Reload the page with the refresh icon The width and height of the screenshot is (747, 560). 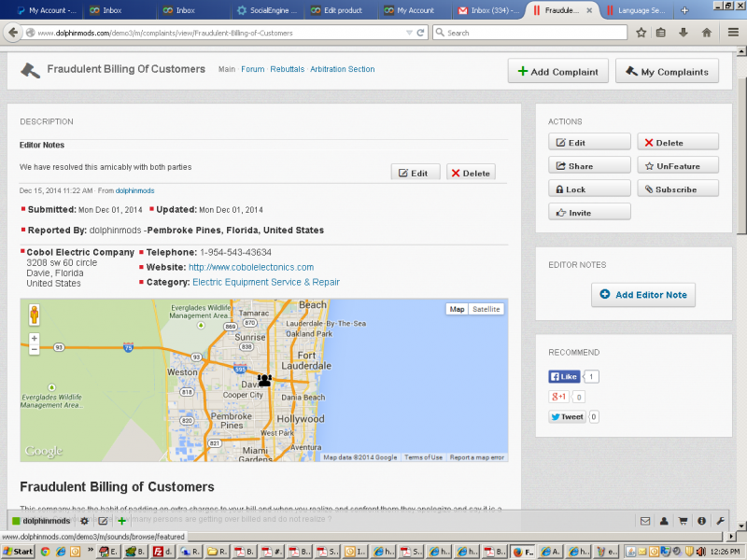(x=420, y=33)
